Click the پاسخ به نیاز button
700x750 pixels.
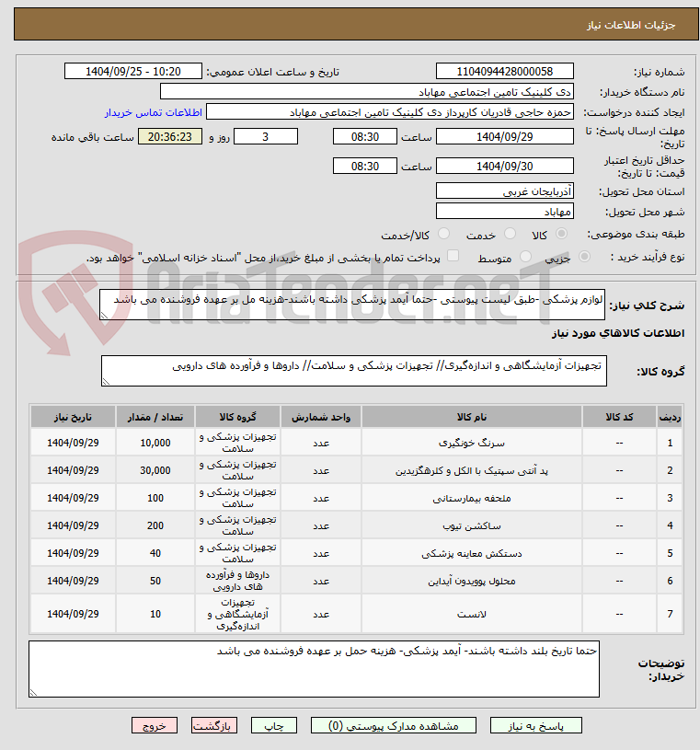coord(535,725)
